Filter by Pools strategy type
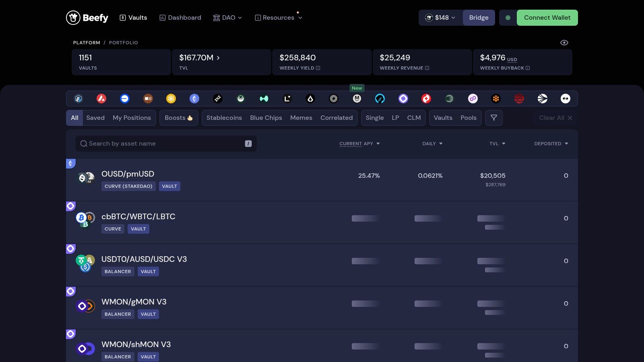 click(469, 118)
